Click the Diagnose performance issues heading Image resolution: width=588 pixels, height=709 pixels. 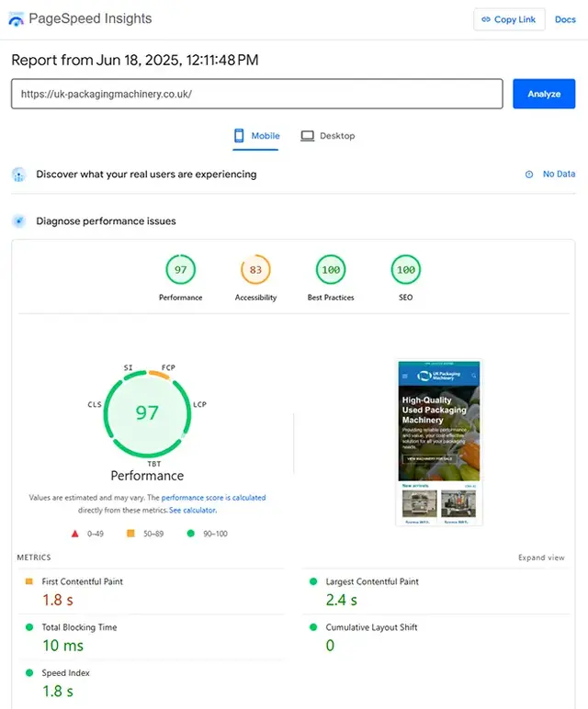[106, 221]
